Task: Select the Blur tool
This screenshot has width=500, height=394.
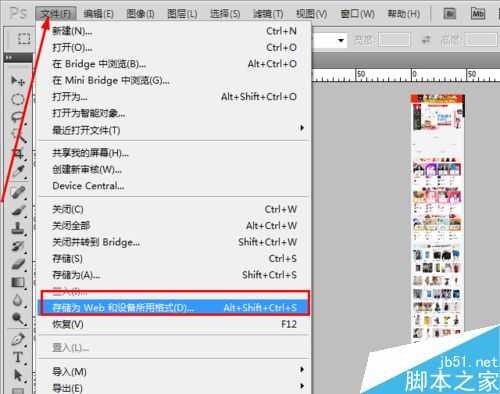Action: (x=18, y=300)
